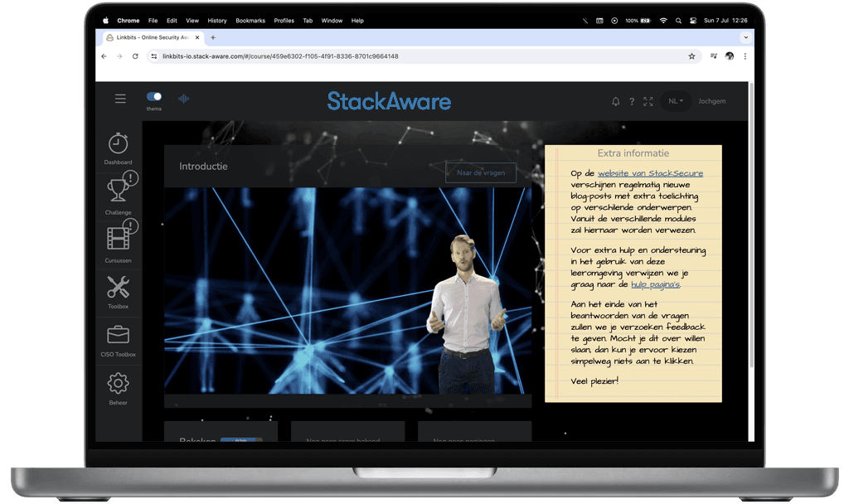Click the Wi-Fi status icon
This screenshot has height=504, width=849.
point(663,21)
